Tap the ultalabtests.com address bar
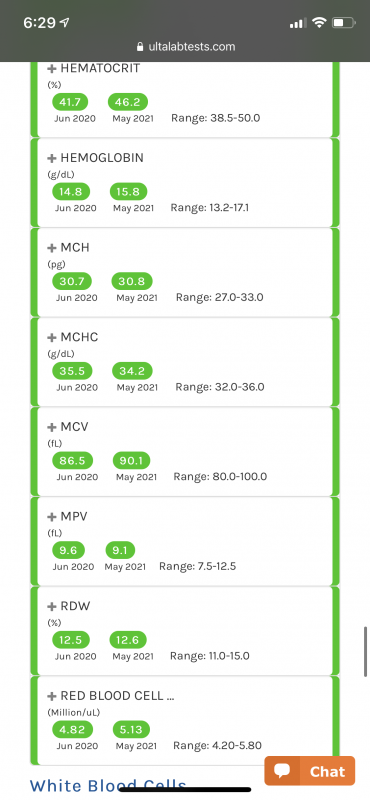 185,47
